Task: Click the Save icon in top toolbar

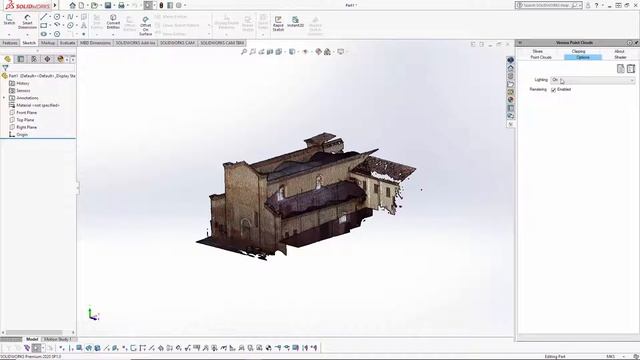Action: pyautogui.click(x=108, y=5)
